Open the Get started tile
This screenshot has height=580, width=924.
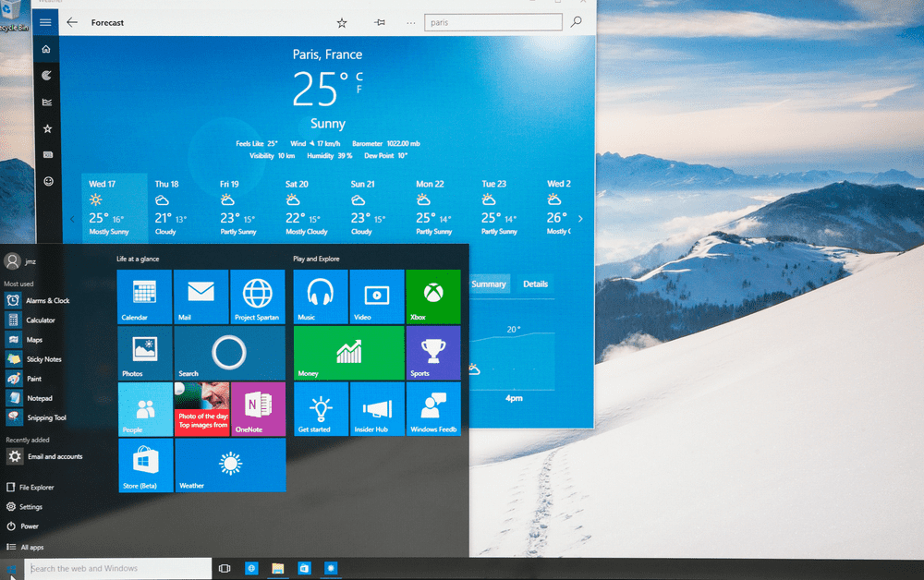(x=322, y=408)
